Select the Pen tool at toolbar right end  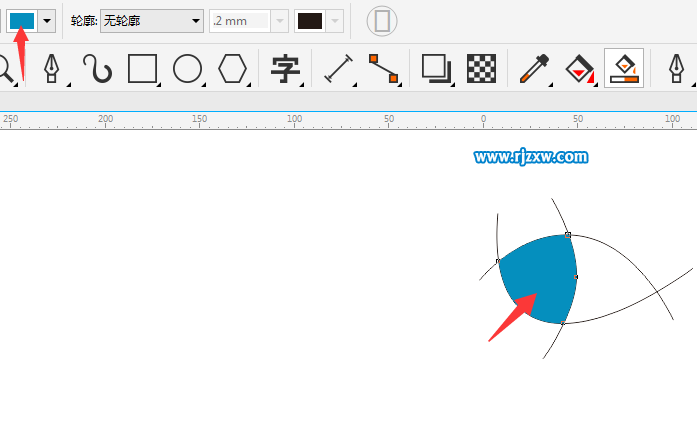pyautogui.click(x=677, y=68)
